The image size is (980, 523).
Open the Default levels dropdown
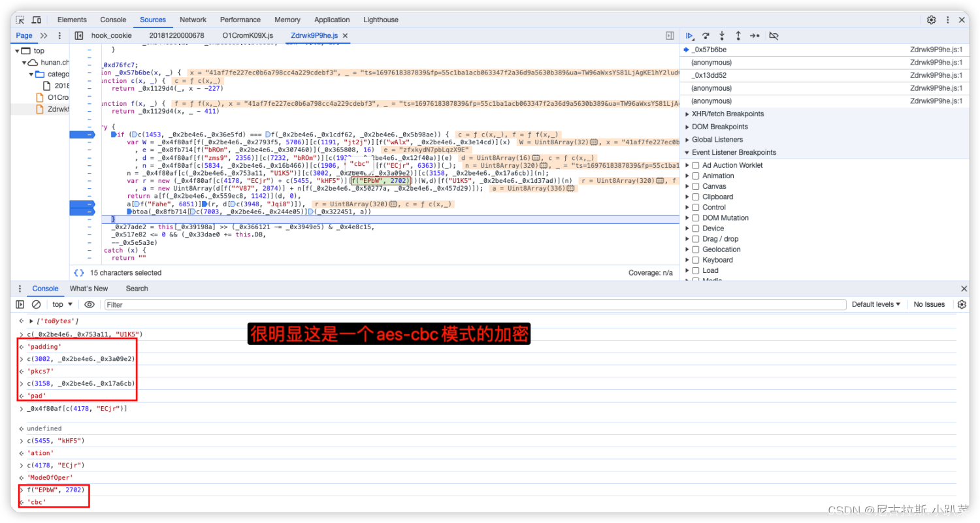[875, 304]
